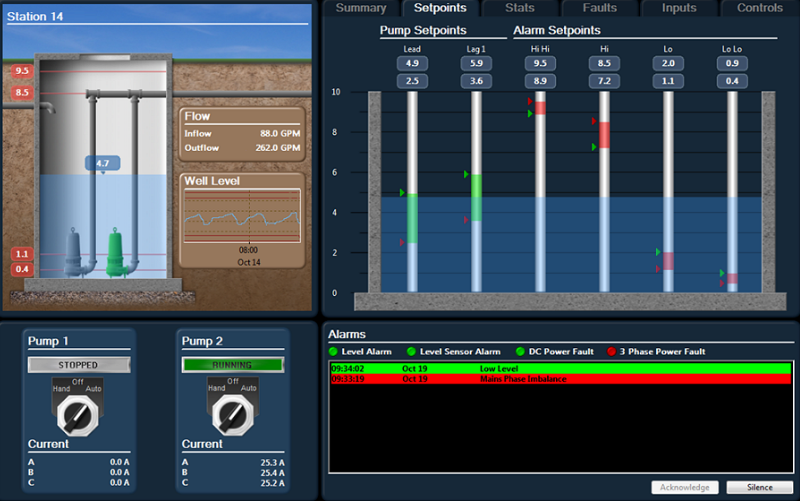Edit the Lead lower setpoint 2.5
This screenshot has height=503, width=800.
pyautogui.click(x=412, y=81)
